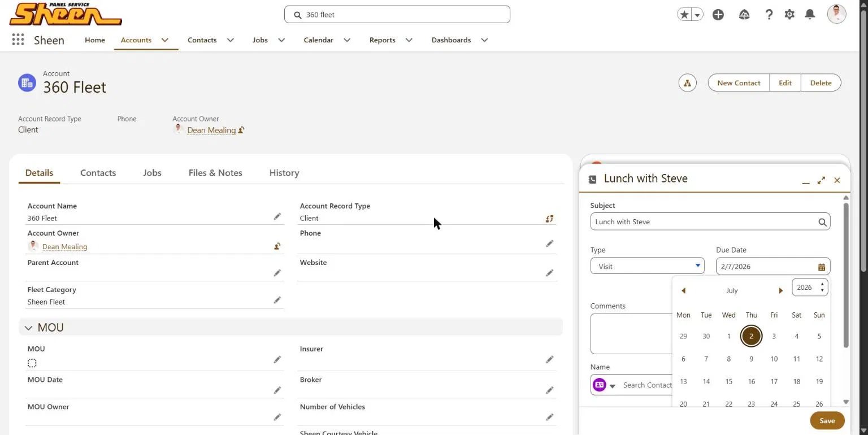868x435 pixels.
Task: Go to previous month in date picker
Action: coord(683,290)
